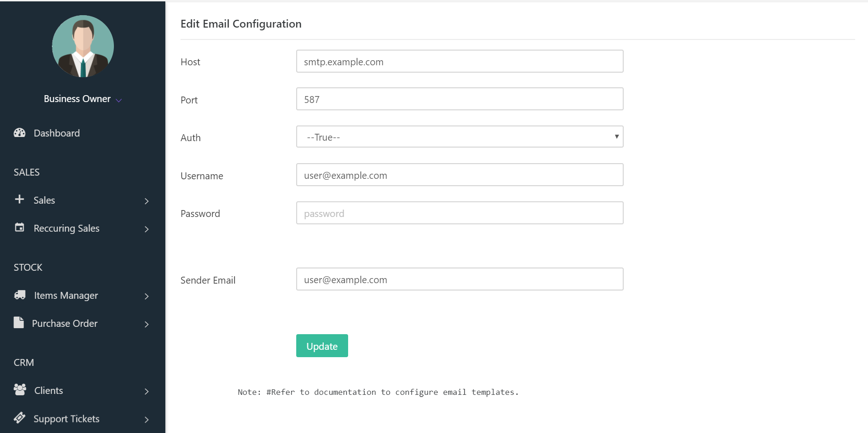
Task: Expand the Reccuring Sales submenu chevron
Action: click(x=147, y=229)
